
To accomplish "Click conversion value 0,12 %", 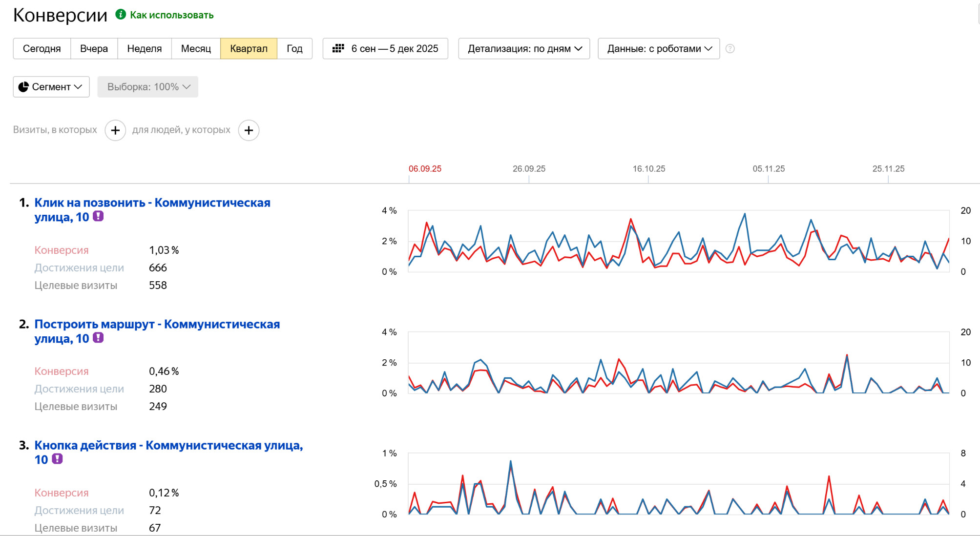I will click(164, 493).
